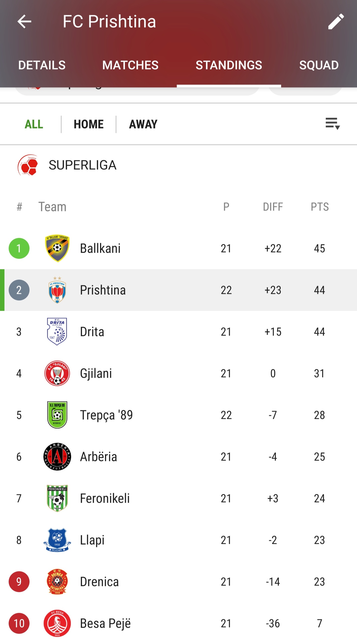Switch standings to Home filter

coord(89,124)
